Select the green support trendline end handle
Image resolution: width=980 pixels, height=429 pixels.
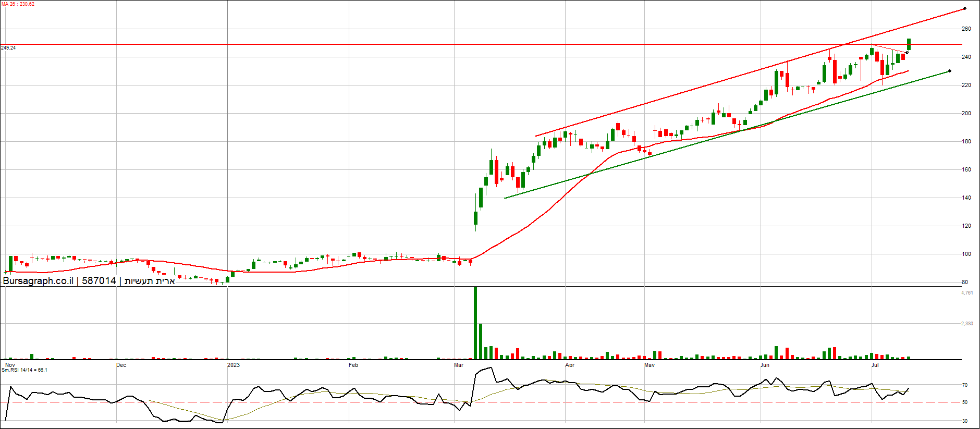click(x=950, y=71)
